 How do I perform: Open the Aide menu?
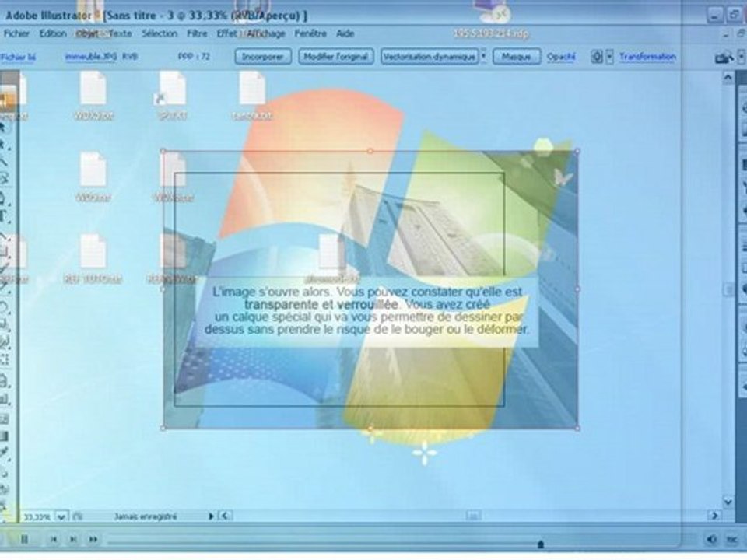(345, 33)
